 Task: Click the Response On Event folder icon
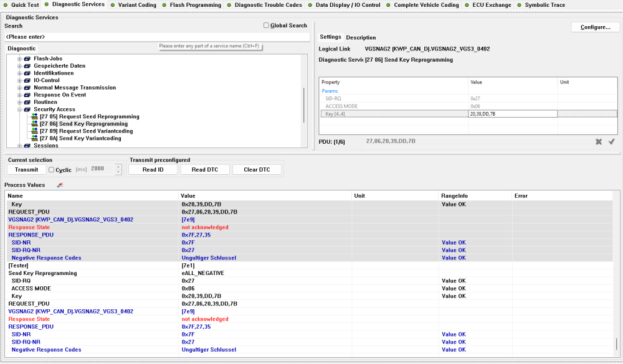(27, 95)
